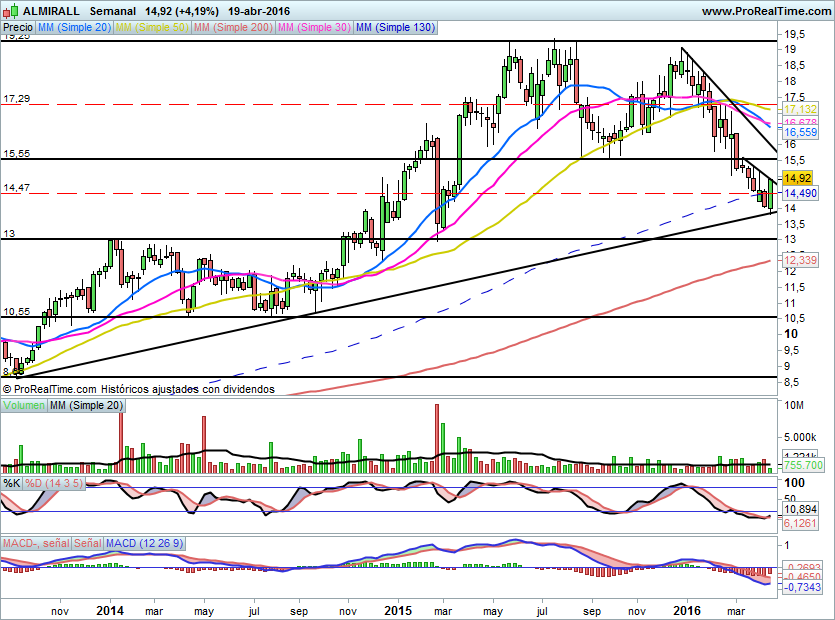Click the date 19-abr-2016
Image resolution: width=835 pixels, height=620 pixels.
(259, 11)
